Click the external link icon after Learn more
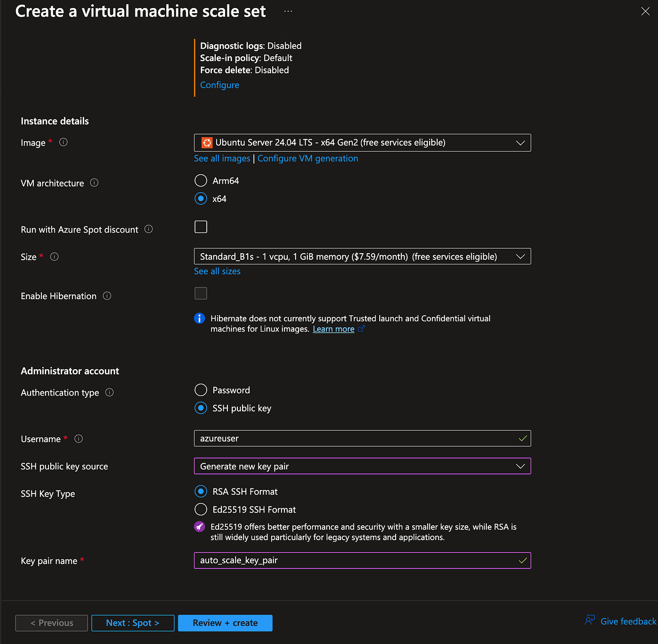This screenshot has height=644, width=658. 361,329
